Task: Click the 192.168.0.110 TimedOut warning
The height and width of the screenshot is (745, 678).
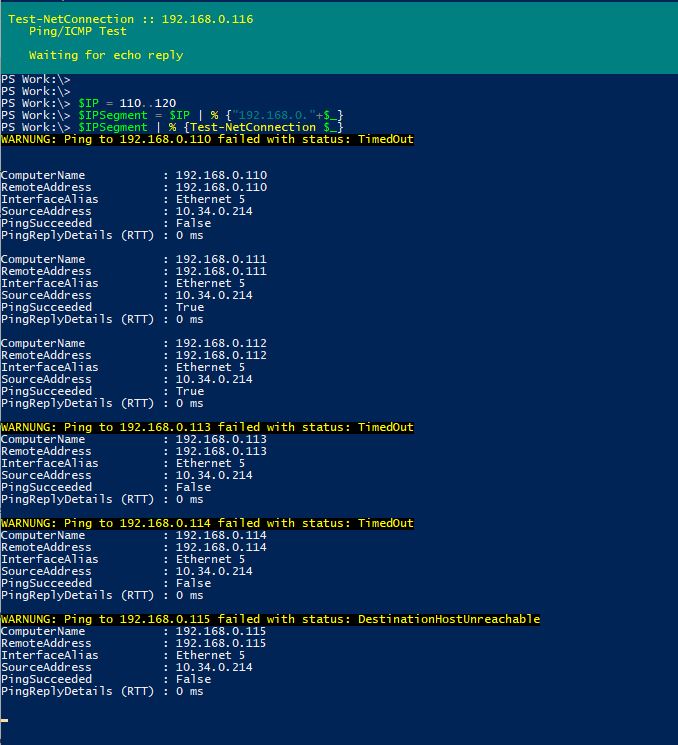Action: coord(207,139)
